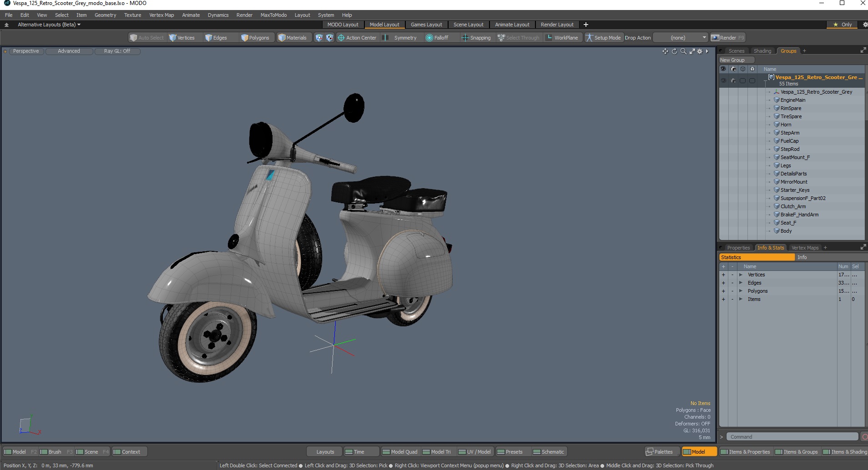Open the Texture menu
The image size is (868, 470).
[x=132, y=15]
